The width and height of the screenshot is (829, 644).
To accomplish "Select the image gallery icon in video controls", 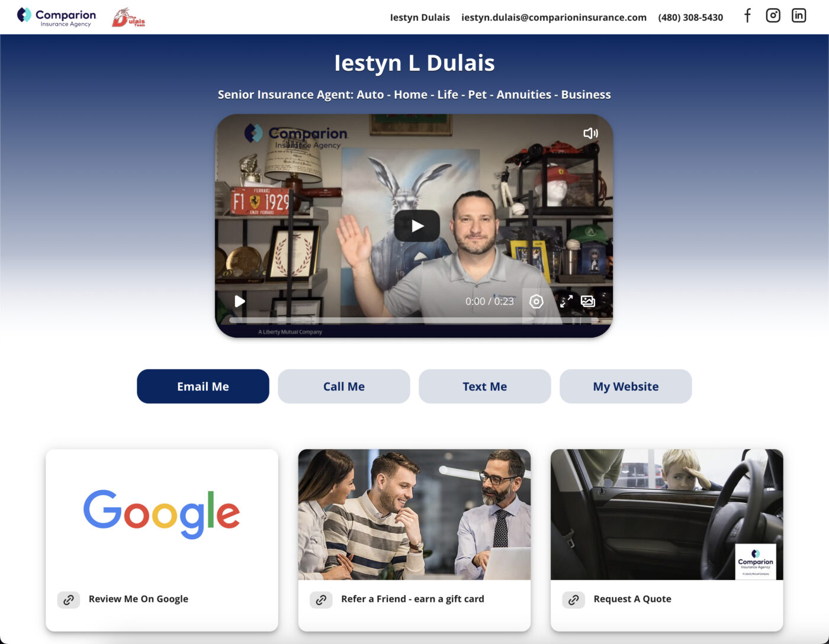I will tap(587, 301).
